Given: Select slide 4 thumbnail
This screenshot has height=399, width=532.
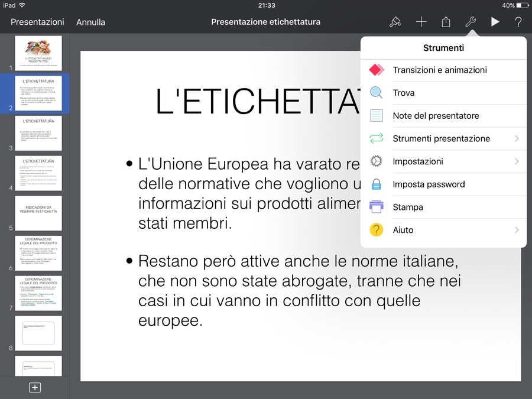Looking at the screenshot, I should (x=38, y=173).
